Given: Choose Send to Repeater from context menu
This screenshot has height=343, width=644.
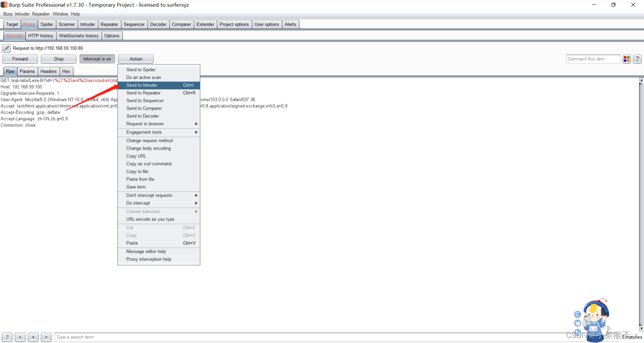Looking at the screenshot, I should [159, 93].
